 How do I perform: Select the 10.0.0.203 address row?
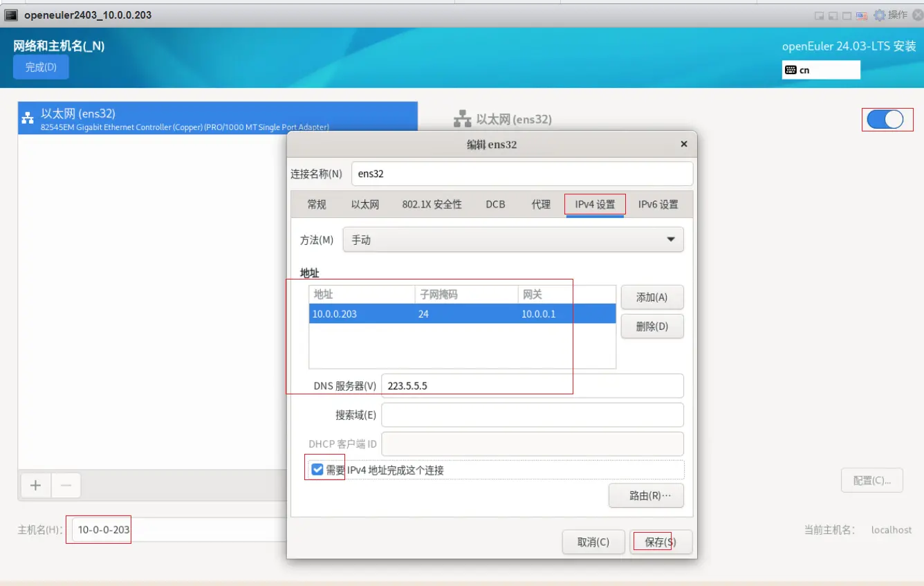(461, 313)
